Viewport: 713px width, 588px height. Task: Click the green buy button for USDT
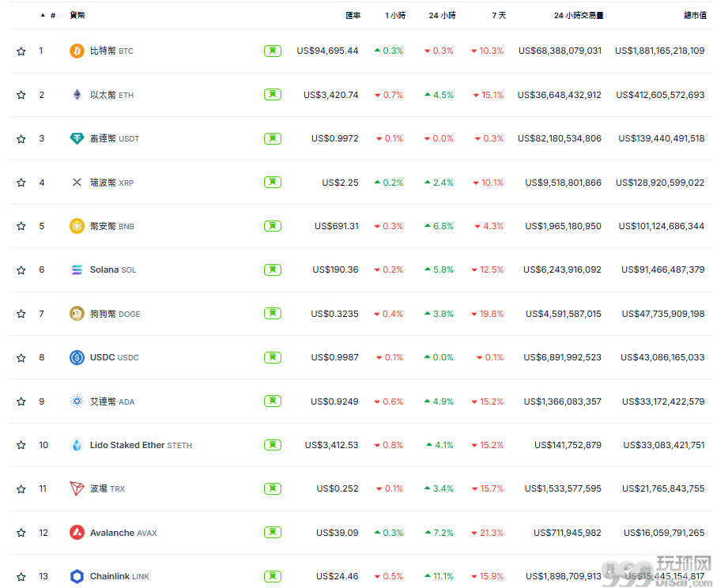(x=273, y=138)
